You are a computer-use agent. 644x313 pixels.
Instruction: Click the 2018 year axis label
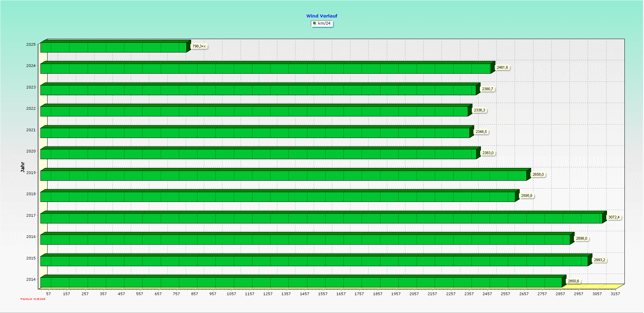point(31,194)
